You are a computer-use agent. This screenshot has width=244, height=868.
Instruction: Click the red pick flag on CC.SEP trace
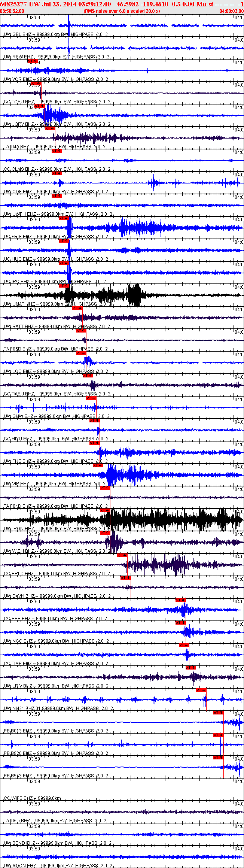(x=180, y=600)
